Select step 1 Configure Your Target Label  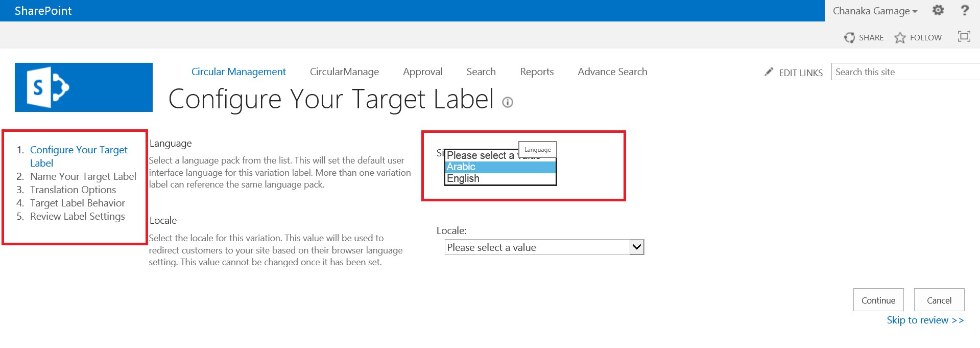point(79,156)
